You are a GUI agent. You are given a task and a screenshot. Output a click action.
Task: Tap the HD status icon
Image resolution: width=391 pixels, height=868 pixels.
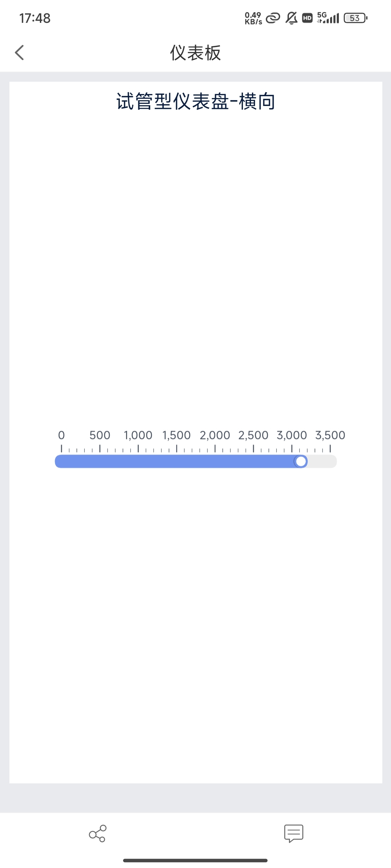pyautogui.click(x=307, y=18)
